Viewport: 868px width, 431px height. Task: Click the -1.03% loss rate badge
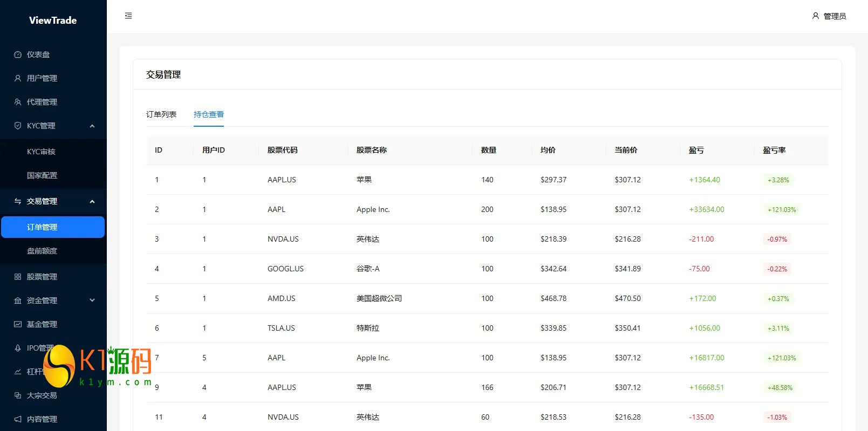pos(777,418)
